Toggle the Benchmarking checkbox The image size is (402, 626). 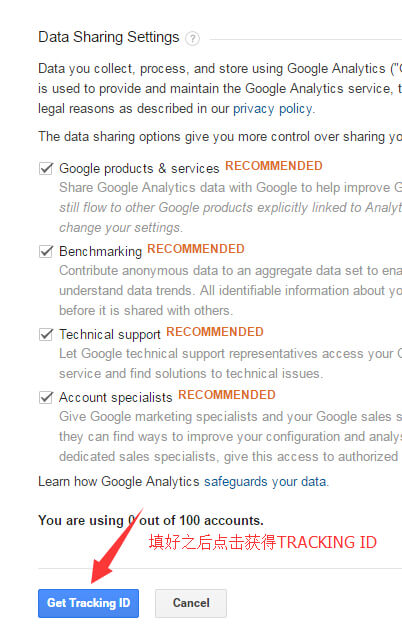[x=46, y=252]
